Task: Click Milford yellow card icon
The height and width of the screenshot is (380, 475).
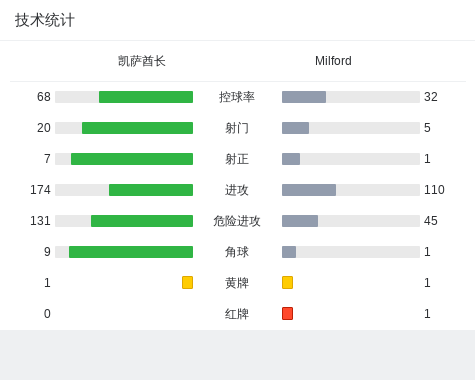Action: [x=287, y=282]
